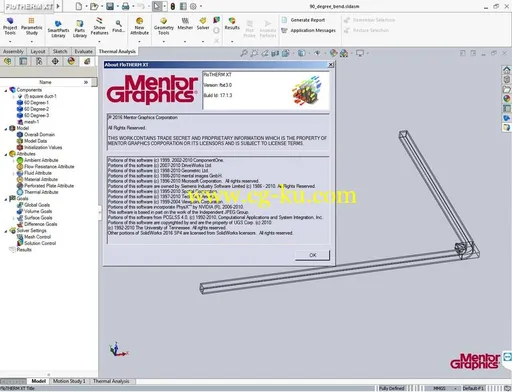Close the About FloTHERM XT dialog
Image resolution: width=512 pixels, height=392 pixels.
tap(330, 65)
